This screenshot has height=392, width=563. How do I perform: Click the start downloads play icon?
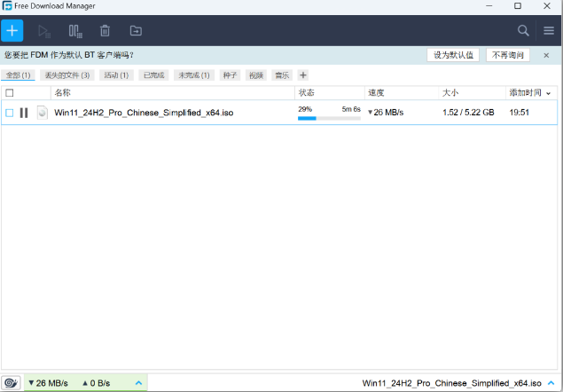[44, 31]
